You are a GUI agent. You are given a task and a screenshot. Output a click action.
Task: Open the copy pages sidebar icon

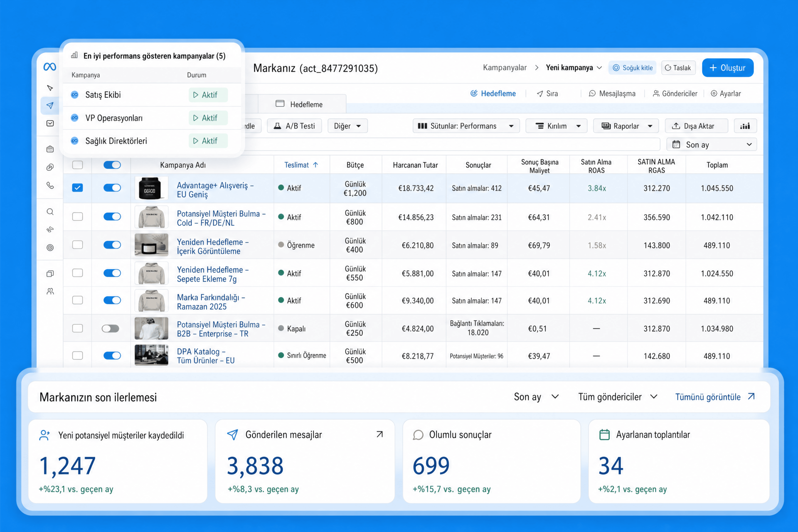point(50,273)
